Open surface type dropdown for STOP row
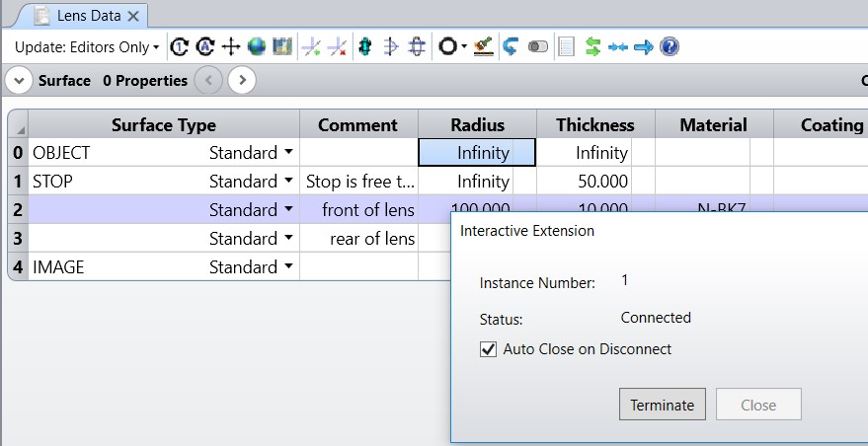 (x=288, y=182)
